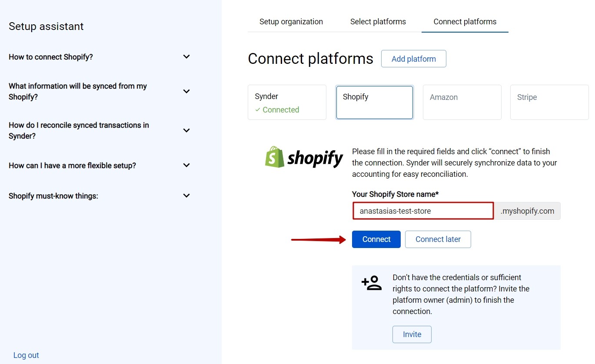Image resolution: width=595 pixels, height=364 pixels.
Task: Select the Shopify platform card
Action: tap(374, 103)
